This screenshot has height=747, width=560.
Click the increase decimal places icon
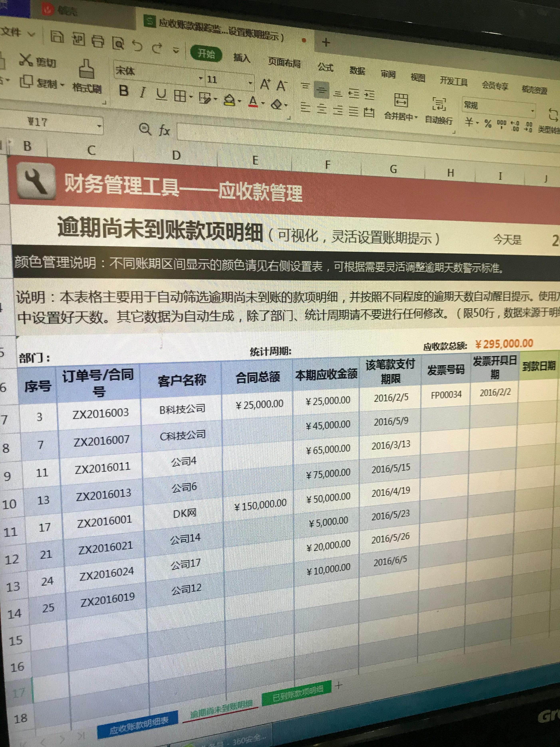pyautogui.click(x=515, y=126)
